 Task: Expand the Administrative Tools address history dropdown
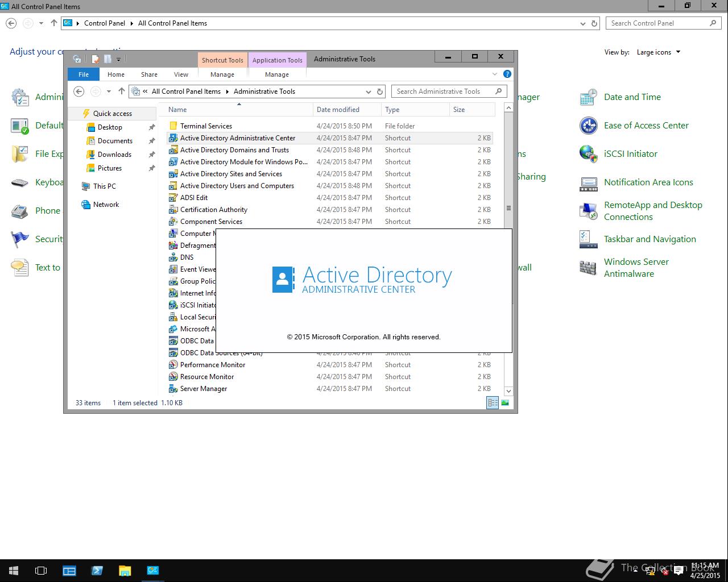(x=369, y=92)
